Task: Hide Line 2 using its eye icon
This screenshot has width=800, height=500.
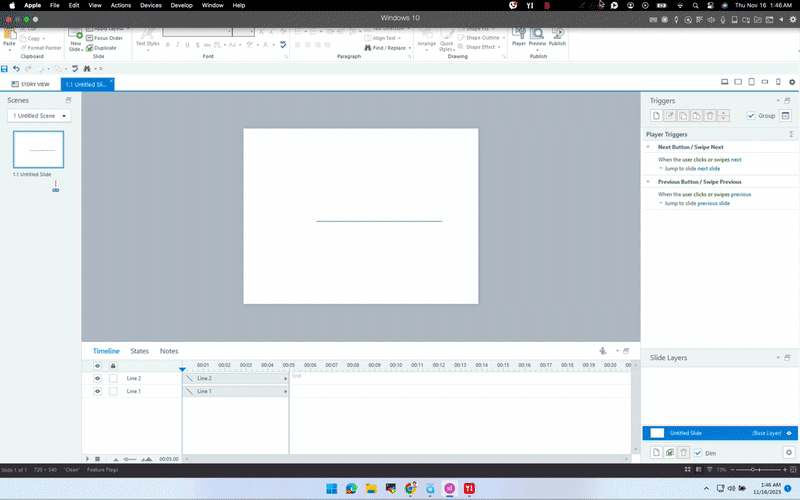Action: click(98, 379)
